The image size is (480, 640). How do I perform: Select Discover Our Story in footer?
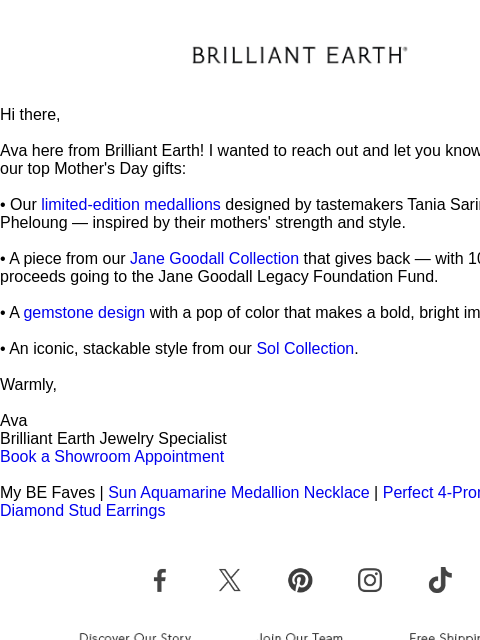pos(135,636)
